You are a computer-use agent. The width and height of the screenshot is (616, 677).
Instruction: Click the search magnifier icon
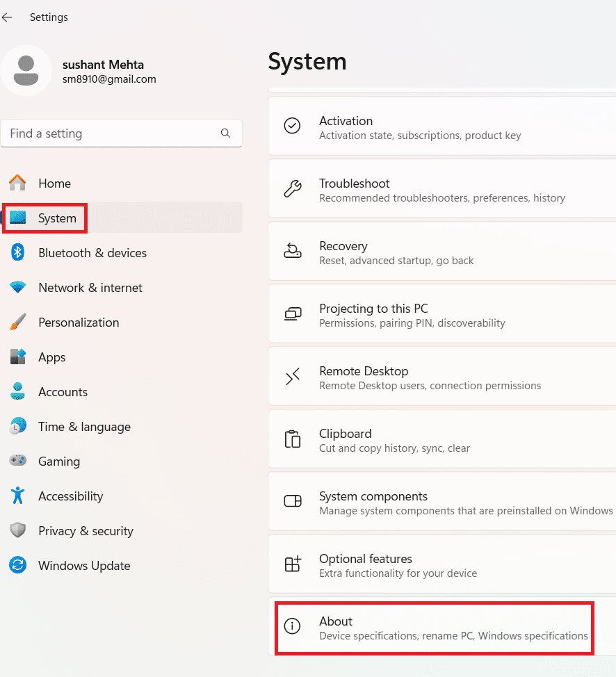225,133
